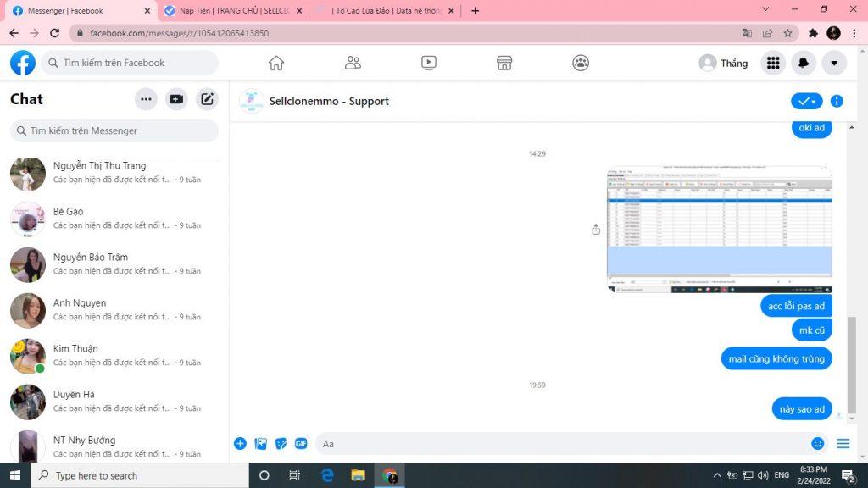Choose a GIF to send
868x488 pixels.
pyautogui.click(x=301, y=443)
